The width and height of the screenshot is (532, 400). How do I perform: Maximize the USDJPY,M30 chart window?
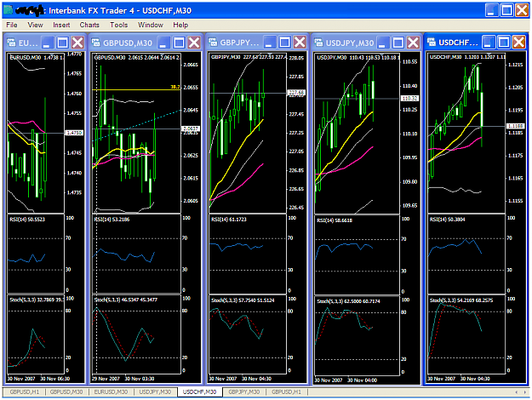click(x=398, y=43)
